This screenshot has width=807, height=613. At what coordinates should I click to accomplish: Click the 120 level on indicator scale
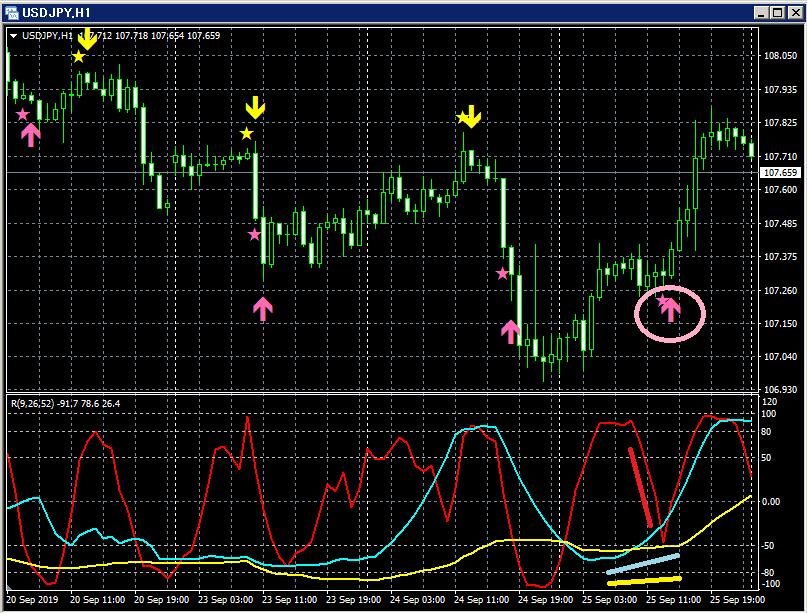769,402
